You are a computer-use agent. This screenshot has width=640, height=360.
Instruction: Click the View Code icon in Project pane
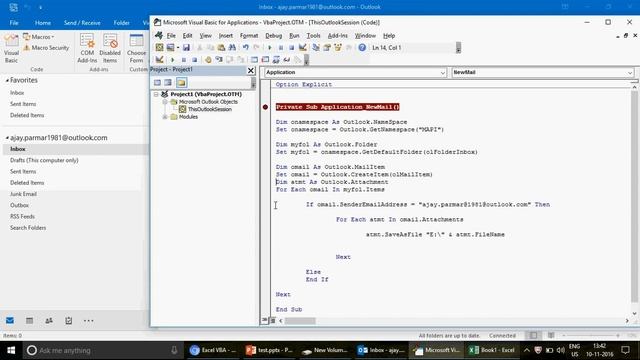pos(158,83)
